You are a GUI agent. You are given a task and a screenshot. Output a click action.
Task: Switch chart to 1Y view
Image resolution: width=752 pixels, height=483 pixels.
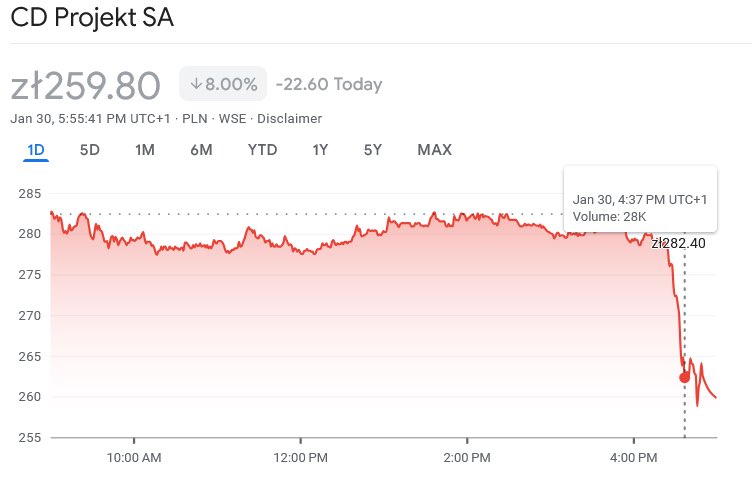320,150
